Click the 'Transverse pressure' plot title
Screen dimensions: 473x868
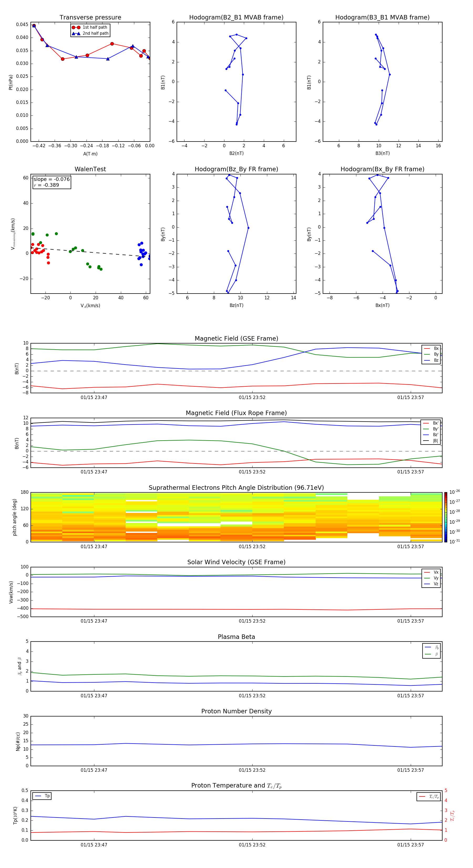click(90, 18)
